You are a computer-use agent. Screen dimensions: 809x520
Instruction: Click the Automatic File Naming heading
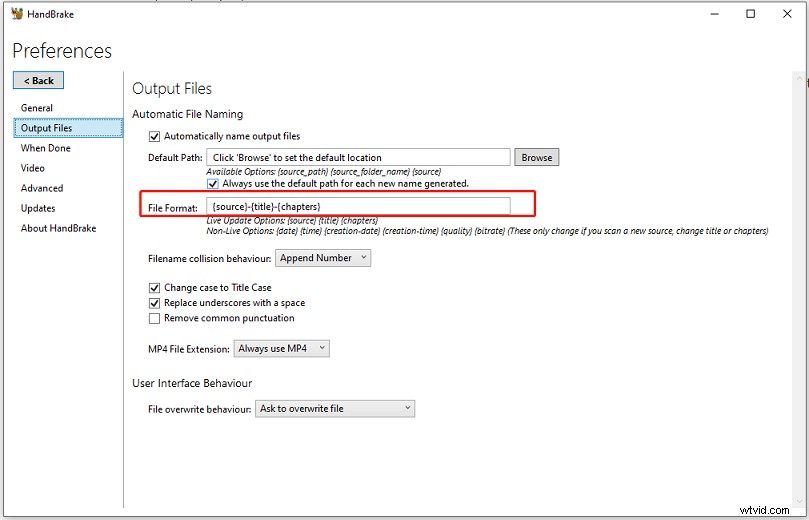coord(187,114)
